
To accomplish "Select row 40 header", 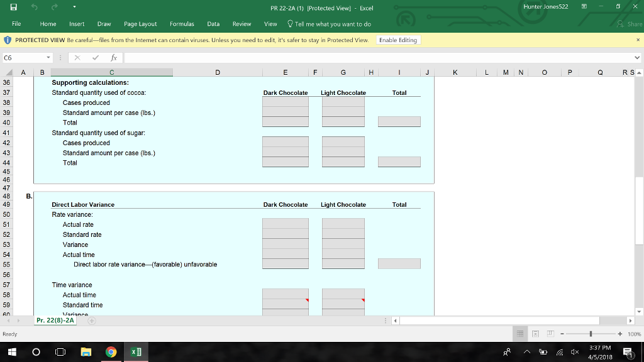I will click(6, 123).
